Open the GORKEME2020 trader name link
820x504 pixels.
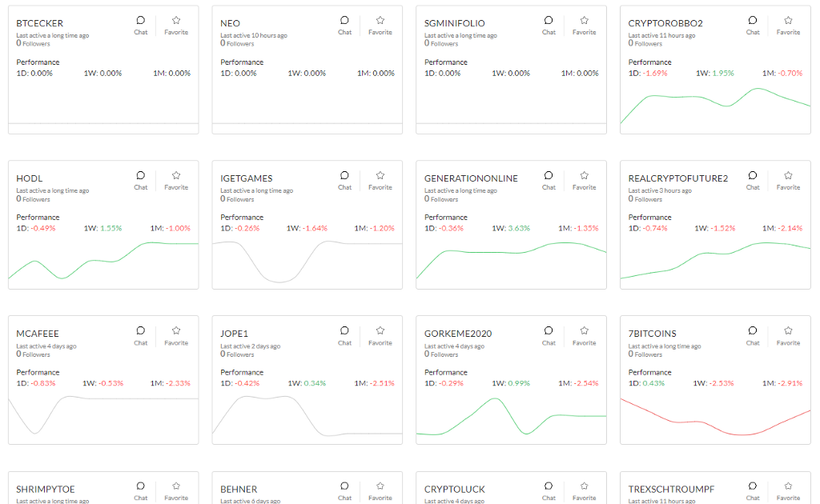tap(458, 334)
